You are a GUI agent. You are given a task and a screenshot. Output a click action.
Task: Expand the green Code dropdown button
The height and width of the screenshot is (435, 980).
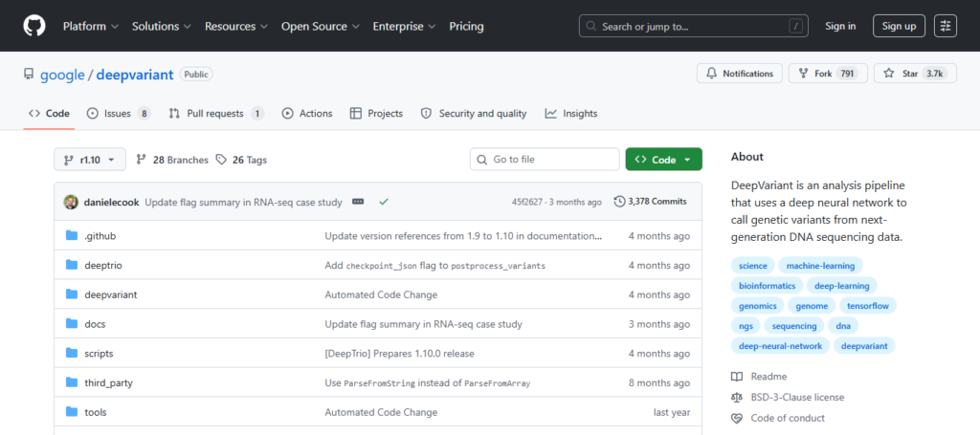664,159
